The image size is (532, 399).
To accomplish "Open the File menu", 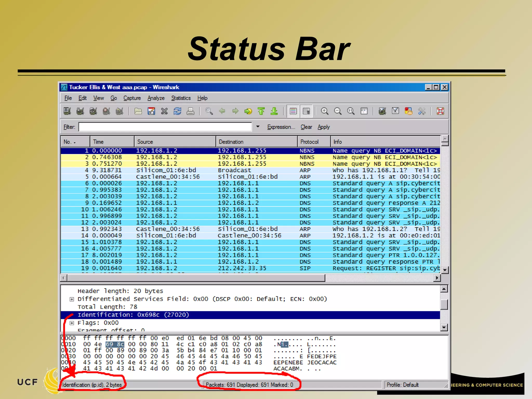I will [x=68, y=98].
